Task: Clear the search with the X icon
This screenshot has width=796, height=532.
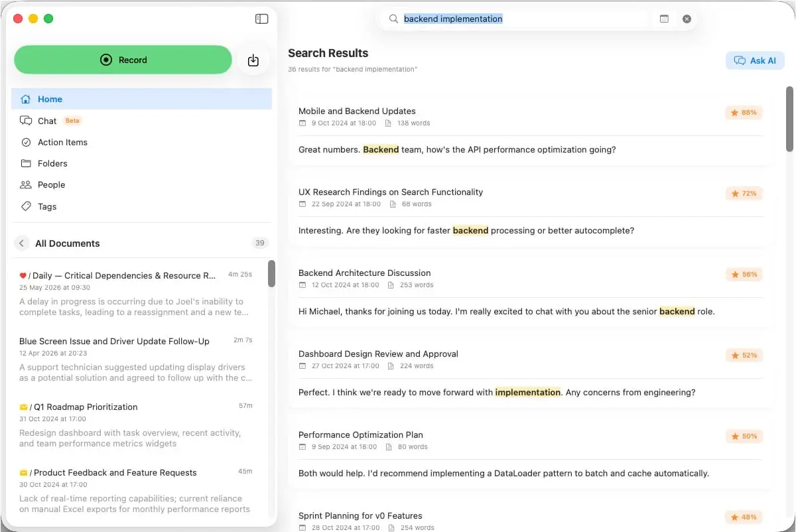Action: coord(687,19)
